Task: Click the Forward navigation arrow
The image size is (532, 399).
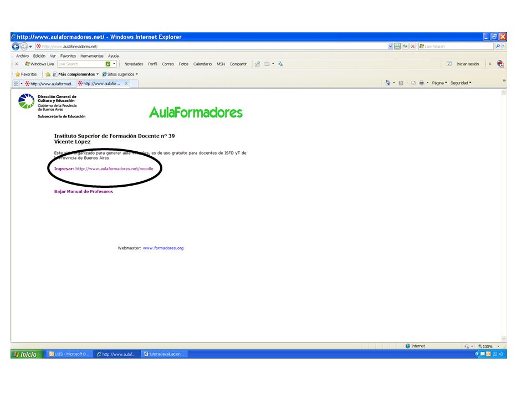Action: click(x=24, y=47)
